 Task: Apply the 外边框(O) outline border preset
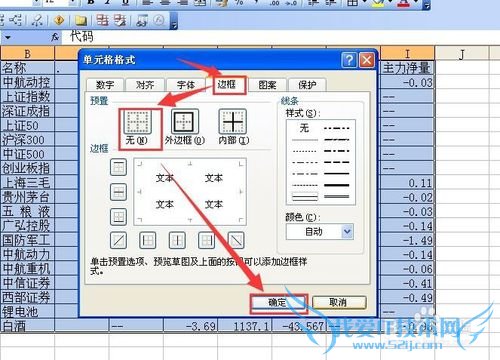point(184,122)
